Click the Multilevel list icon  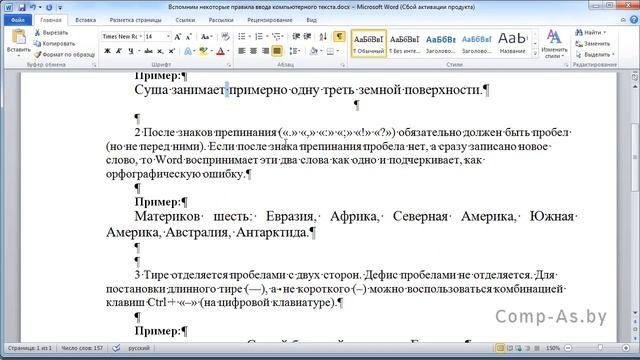(276, 37)
